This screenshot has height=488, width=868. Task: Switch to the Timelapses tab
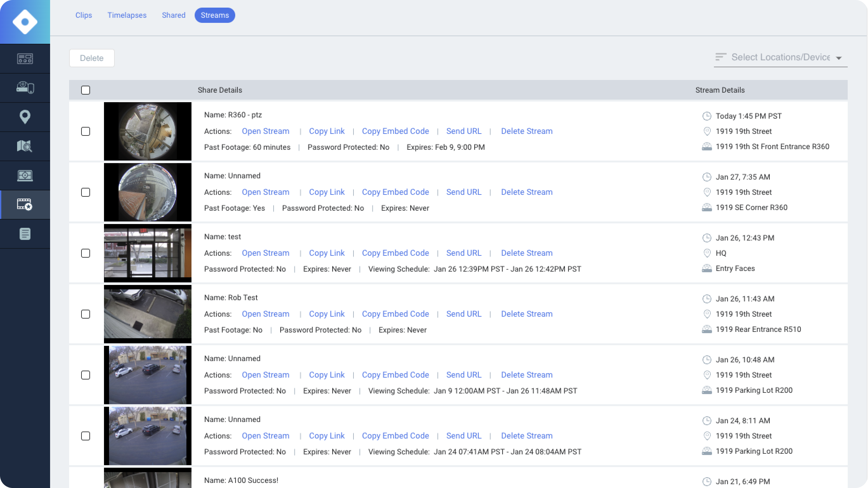point(127,15)
